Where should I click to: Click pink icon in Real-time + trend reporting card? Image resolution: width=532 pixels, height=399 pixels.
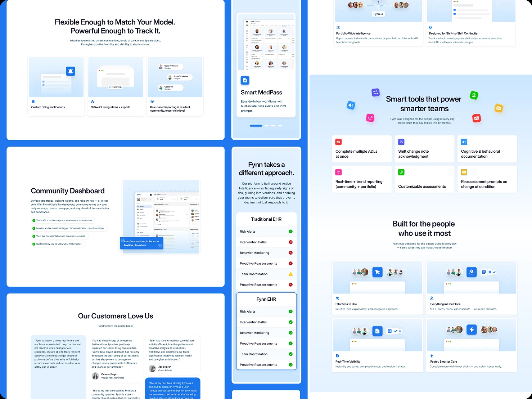click(338, 172)
